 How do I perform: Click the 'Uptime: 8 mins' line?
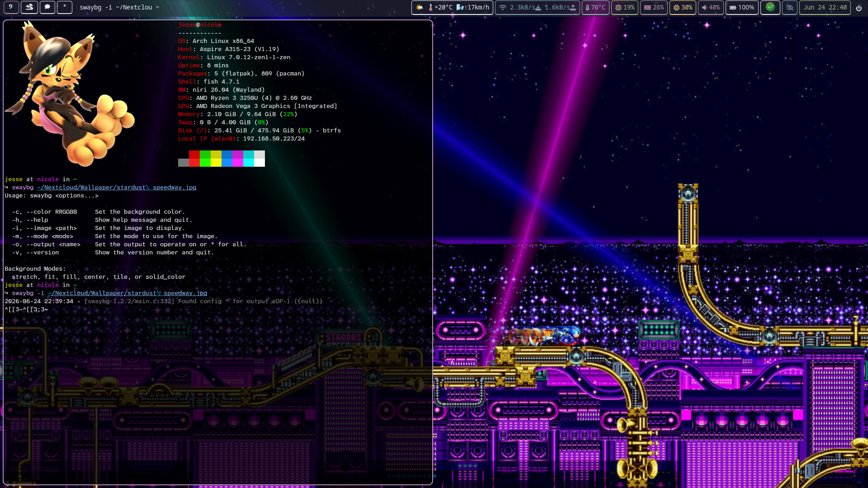[203, 66]
